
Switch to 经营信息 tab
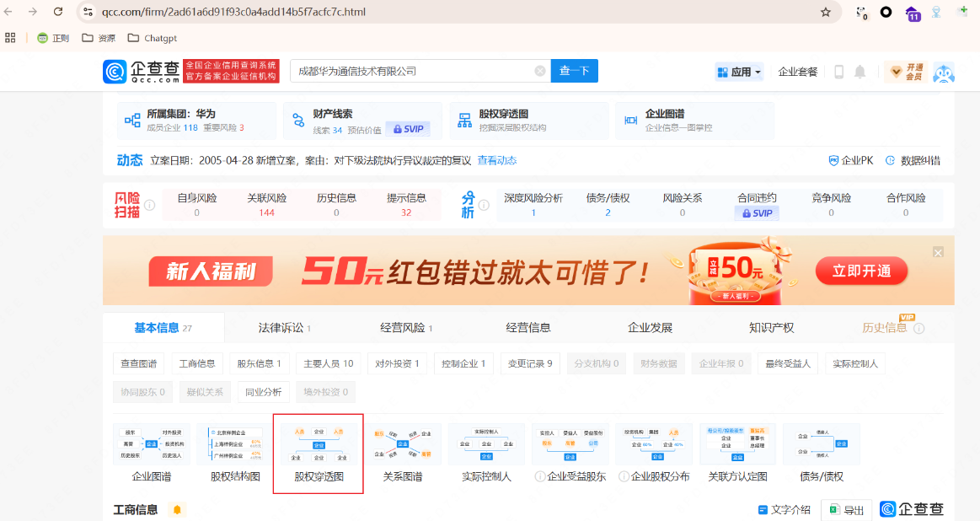(528, 328)
